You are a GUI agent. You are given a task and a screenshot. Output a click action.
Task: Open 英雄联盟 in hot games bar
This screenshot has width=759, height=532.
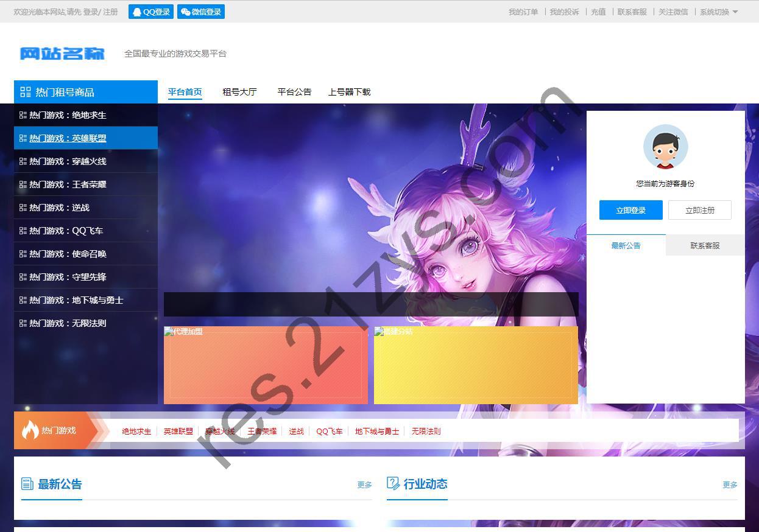click(178, 431)
